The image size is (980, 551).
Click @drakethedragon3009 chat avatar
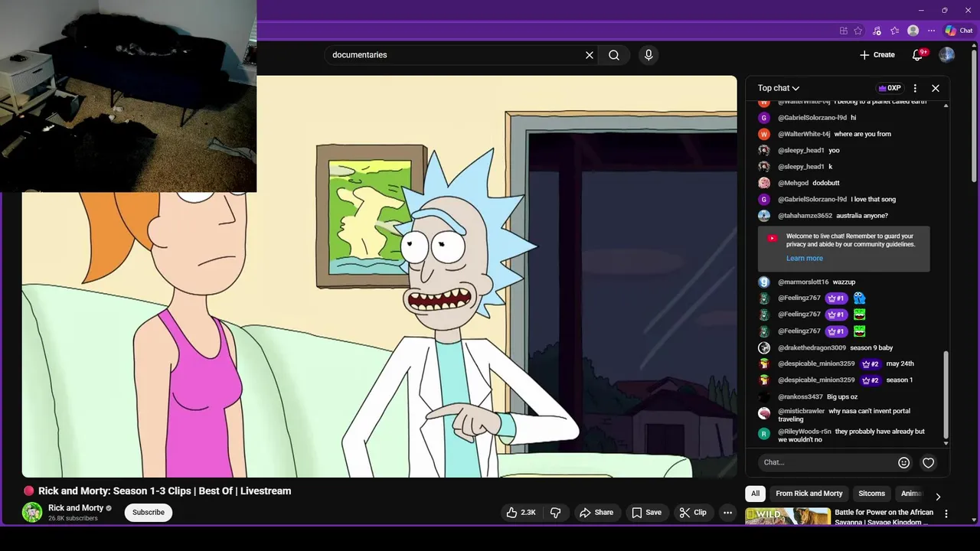point(763,348)
